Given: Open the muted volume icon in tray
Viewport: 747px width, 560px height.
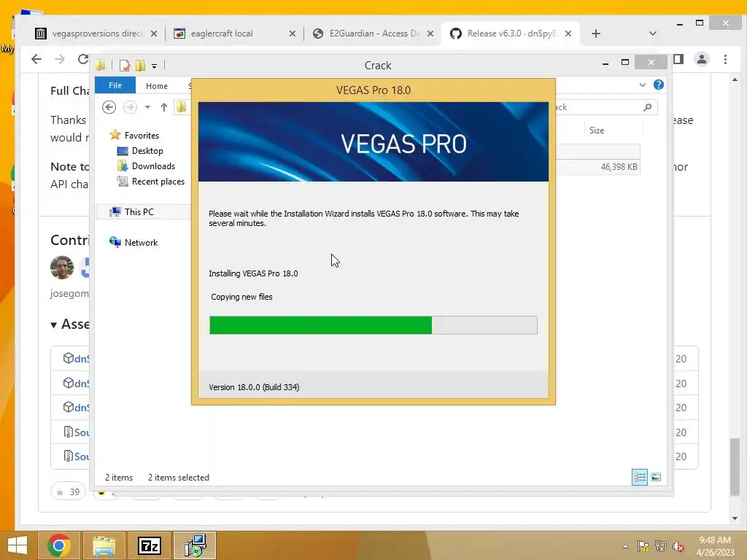Looking at the screenshot, I should pyautogui.click(x=678, y=546).
